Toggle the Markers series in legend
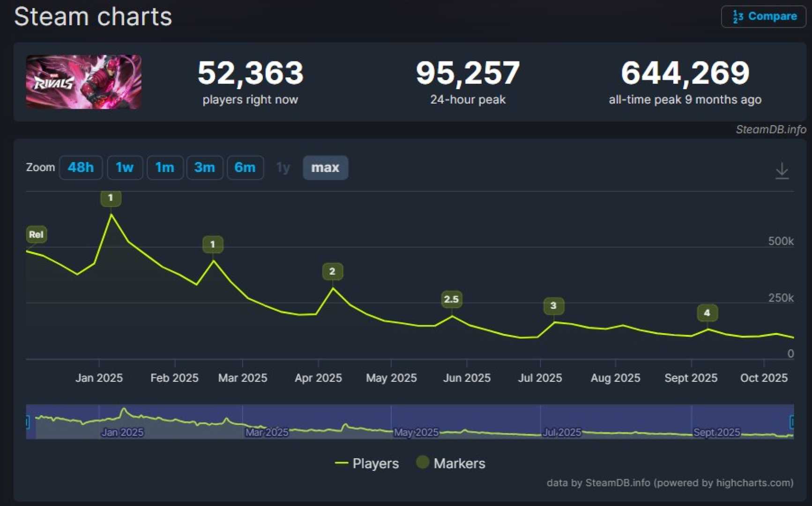 coord(451,463)
